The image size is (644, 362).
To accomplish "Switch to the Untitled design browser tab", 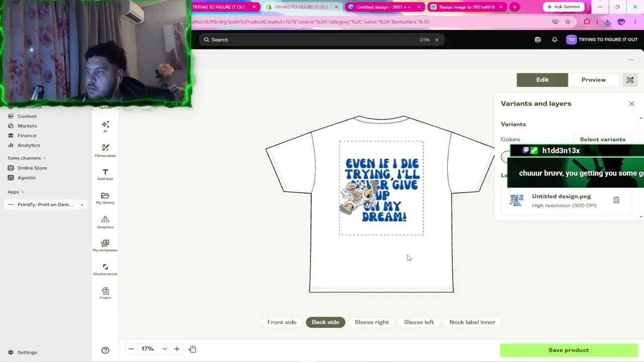I will click(x=384, y=7).
